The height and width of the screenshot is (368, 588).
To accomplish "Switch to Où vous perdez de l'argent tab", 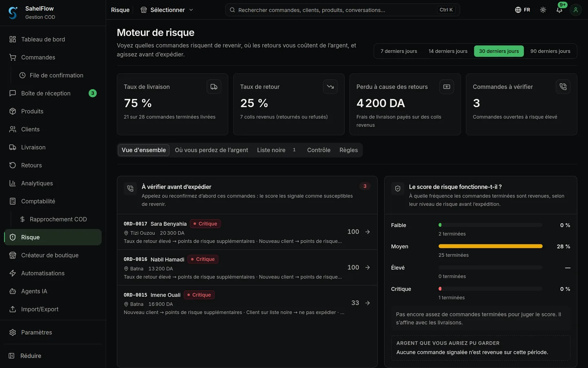I will coord(212,150).
